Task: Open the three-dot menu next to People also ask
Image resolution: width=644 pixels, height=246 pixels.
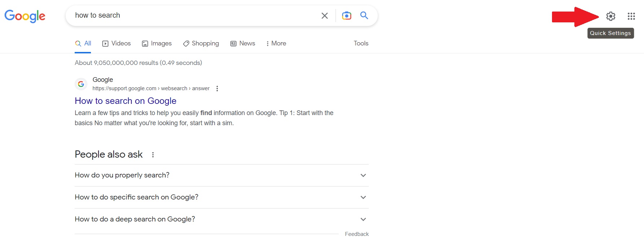Action: [x=153, y=155]
